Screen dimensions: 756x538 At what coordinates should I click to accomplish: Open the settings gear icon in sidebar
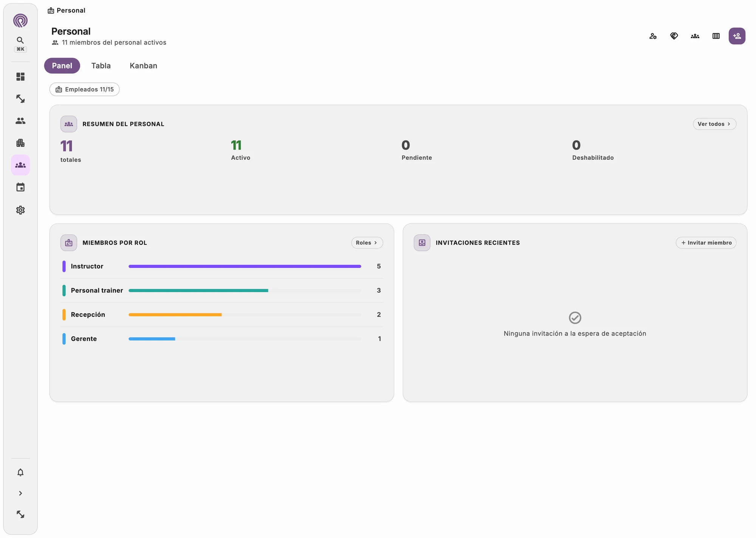(20, 210)
